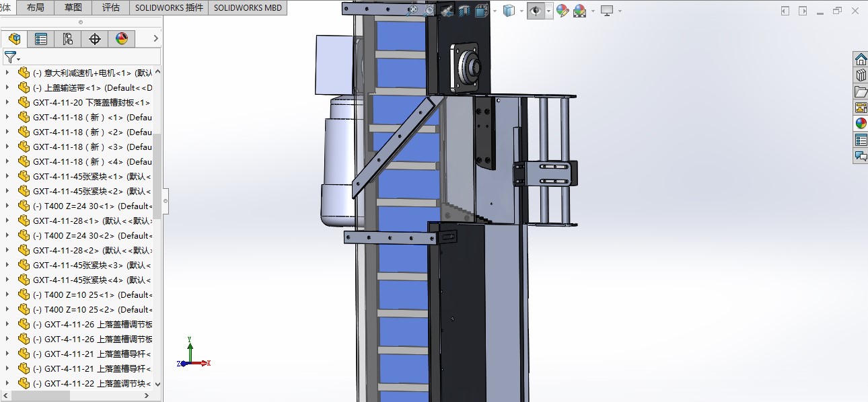Image resolution: width=868 pixels, height=402 pixels.
Task: Open the Design Library task pane icon
Action: [x=861, y=75]
